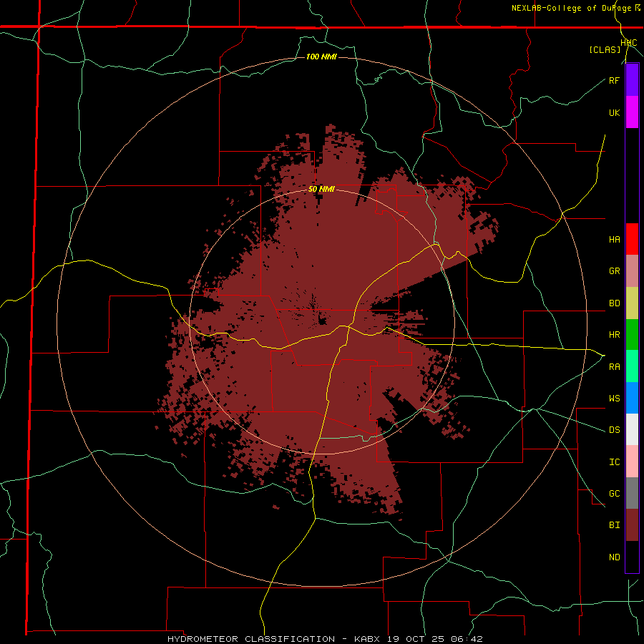Click the UK magenta legend swatch
The image size is (644, 644).
[x=632, y=112]
